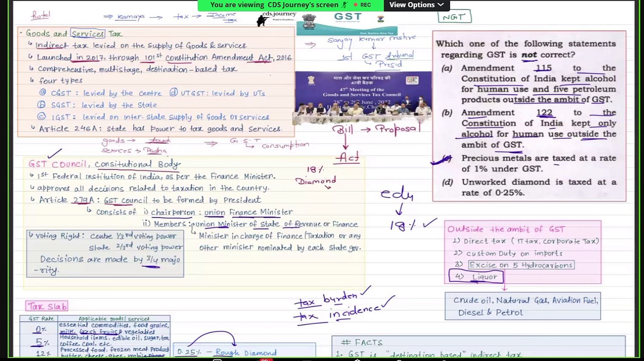Click the handwritten "Bill → Proposal" note
Viewport: 644px width, 361px height.
click(x=375, y=129)
